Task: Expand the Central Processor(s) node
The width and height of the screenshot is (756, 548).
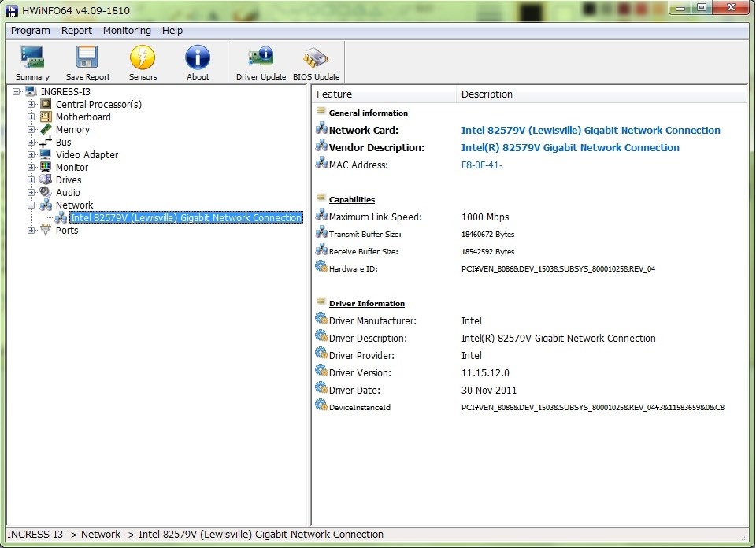Action: pos(31,104)
